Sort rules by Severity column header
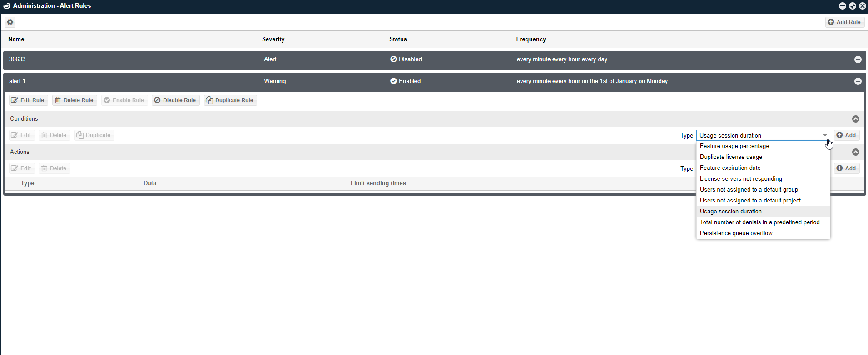 (x=273, y=39)
